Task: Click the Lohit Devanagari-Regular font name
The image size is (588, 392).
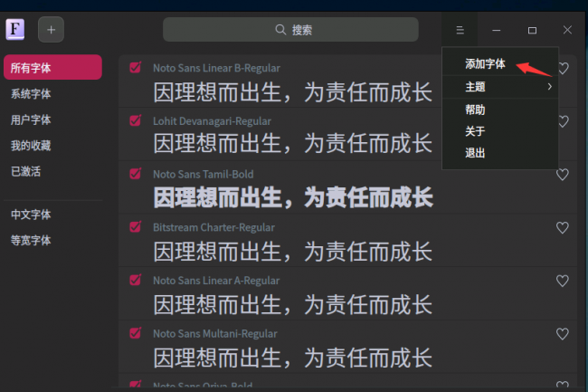Action: (x=212, y=121)
